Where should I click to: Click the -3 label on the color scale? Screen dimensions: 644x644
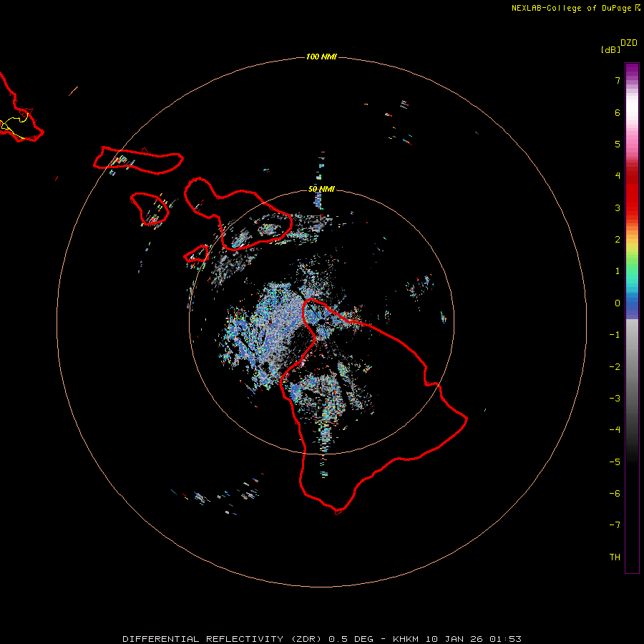(615, 399)
